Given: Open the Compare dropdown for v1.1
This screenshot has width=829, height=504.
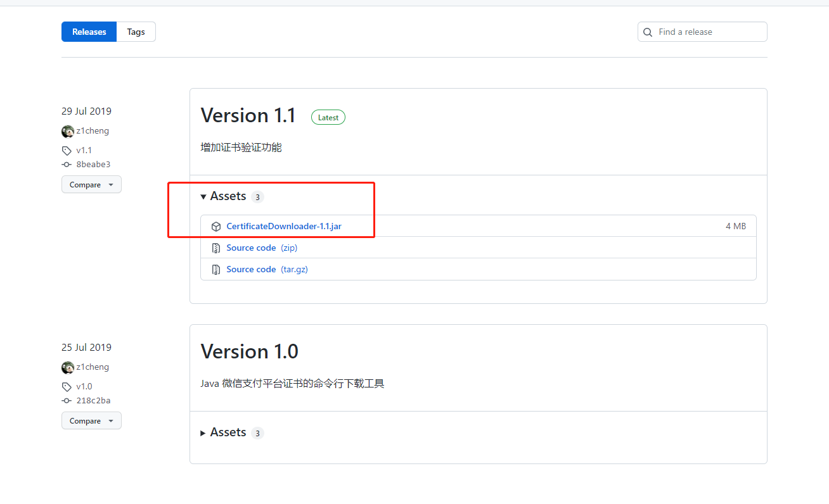Looking at the screenshot, I should tap(91, 185).
